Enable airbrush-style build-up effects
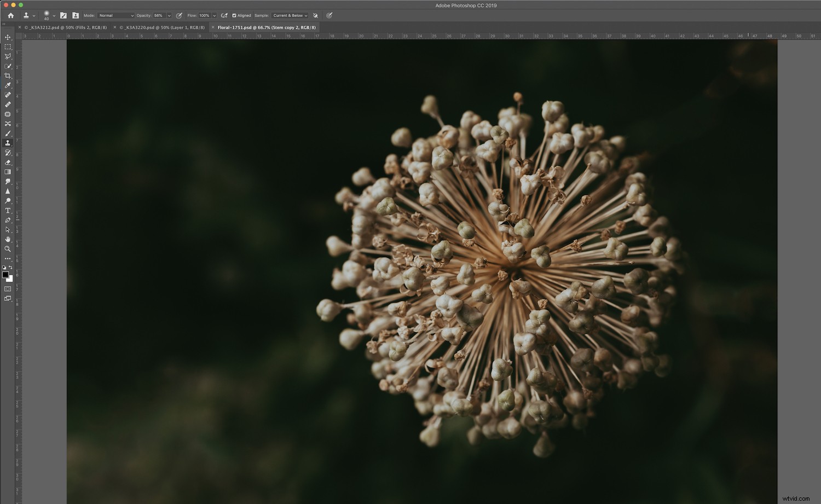The height and width of the screenshot is (504, 821). pyautogui.click(x=224, y=15)
